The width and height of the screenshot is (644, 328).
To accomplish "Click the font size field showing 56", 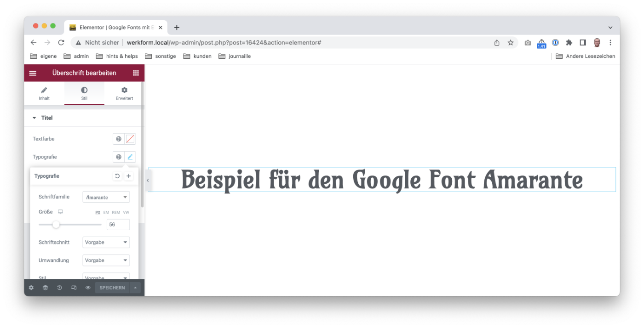I will click(118, 225).
